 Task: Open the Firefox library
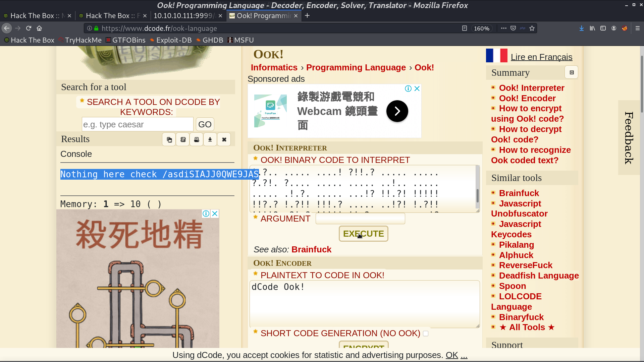pos(592,28)
